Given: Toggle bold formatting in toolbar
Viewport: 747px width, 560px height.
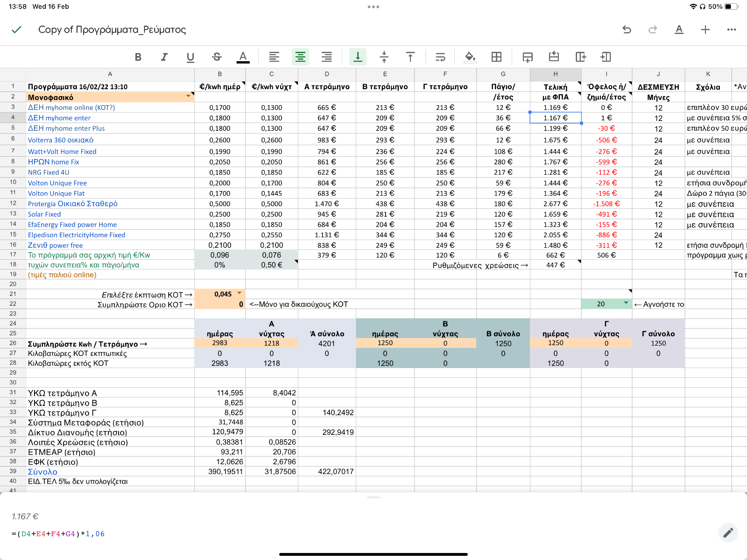Looking at the screenshot, I should (138, 57).
